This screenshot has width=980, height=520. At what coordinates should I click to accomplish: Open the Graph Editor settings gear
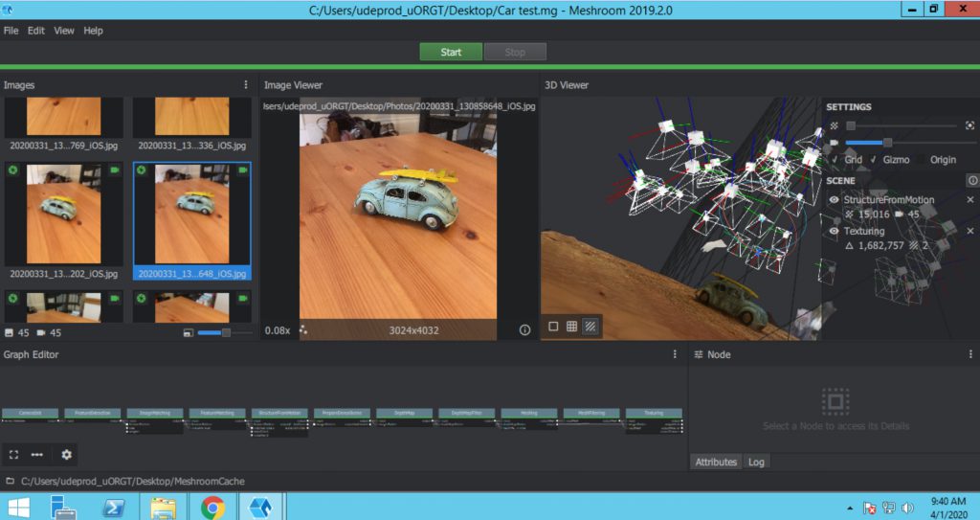point(66,455)
